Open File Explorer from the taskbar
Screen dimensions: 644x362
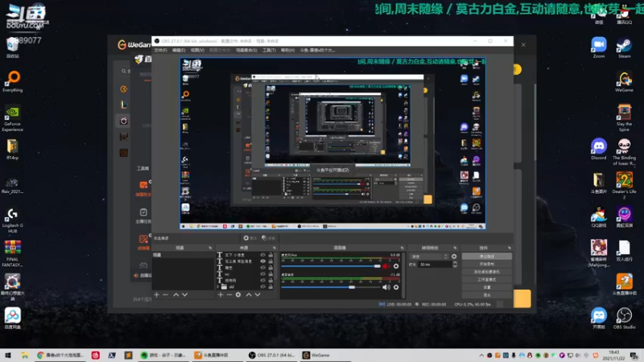pos(25,355)
